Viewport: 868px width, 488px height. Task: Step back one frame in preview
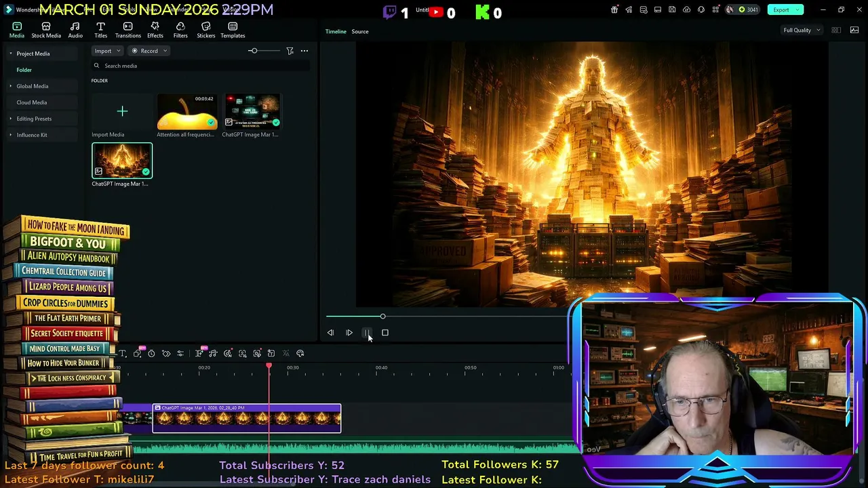pos(330,333)
